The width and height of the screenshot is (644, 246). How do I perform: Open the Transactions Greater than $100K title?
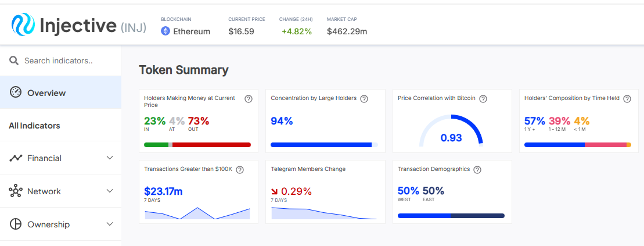click(188, 169)
